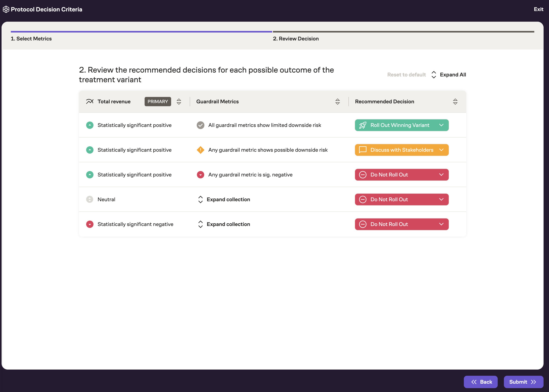Click the Expand All chevron icon
Image resolution: width=549 pixels, height=392 pixels.
pyautogui.click(x=434, y=74)
